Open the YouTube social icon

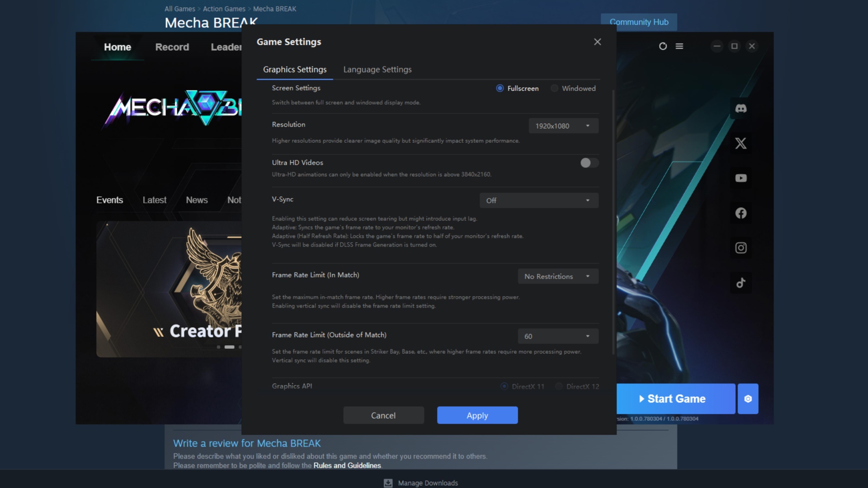(x=741, y=178)
